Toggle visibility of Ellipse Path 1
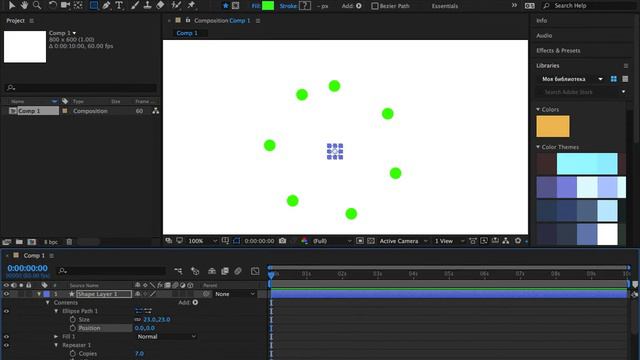Image resolution: width=640 pixels, height=360 pixels. [6, 311]
